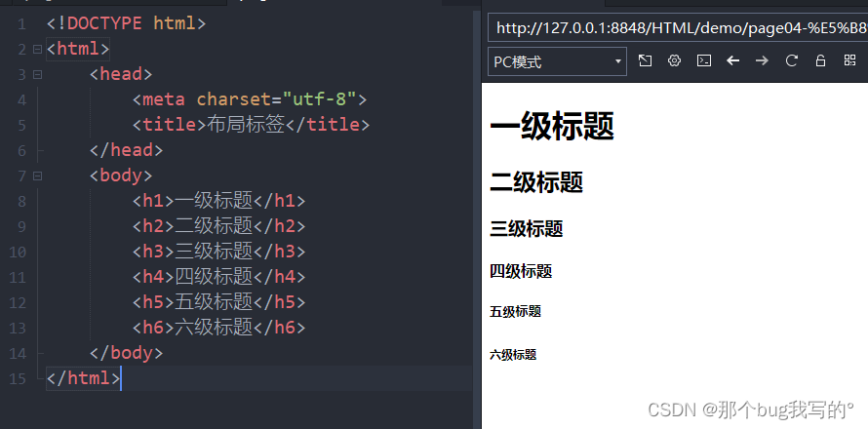Viewport: 868px width, 429px height.
Task: Click rendered 五级标题 heading in preview
Action: pyautogui.click(x=515, y=312)
